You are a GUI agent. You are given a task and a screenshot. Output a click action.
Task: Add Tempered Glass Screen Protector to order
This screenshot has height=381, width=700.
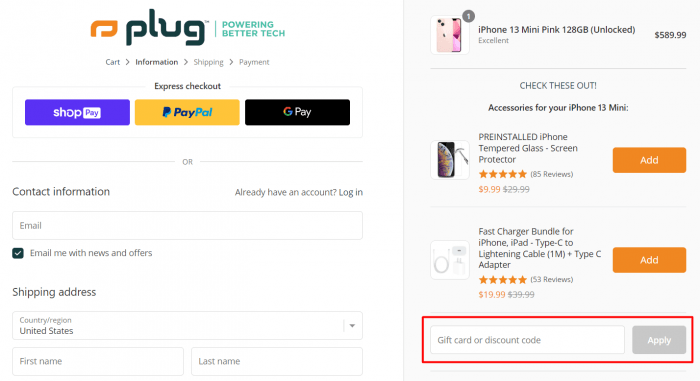pos(649,160)
